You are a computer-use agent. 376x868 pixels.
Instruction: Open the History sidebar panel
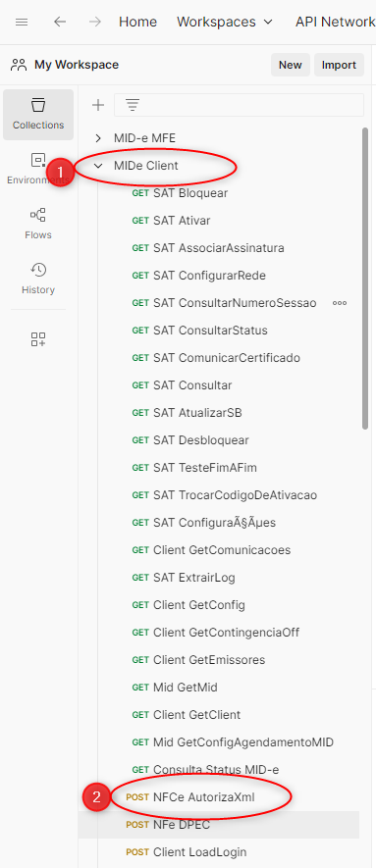(x=38, y=279)
